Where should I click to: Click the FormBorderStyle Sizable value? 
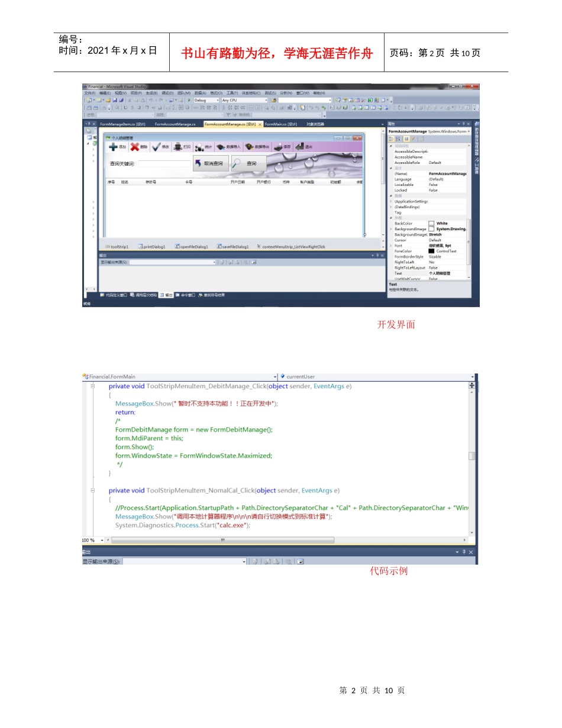[435, 257]
